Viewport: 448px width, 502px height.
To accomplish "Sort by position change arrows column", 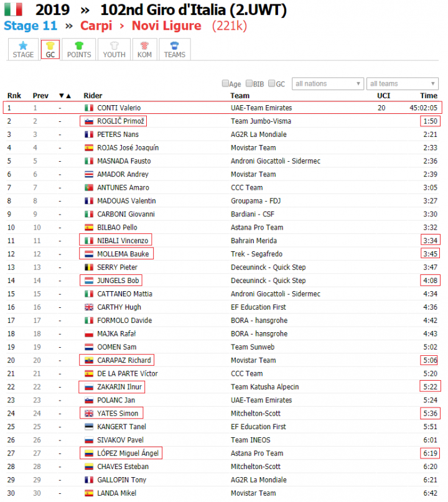I will 65,96.
